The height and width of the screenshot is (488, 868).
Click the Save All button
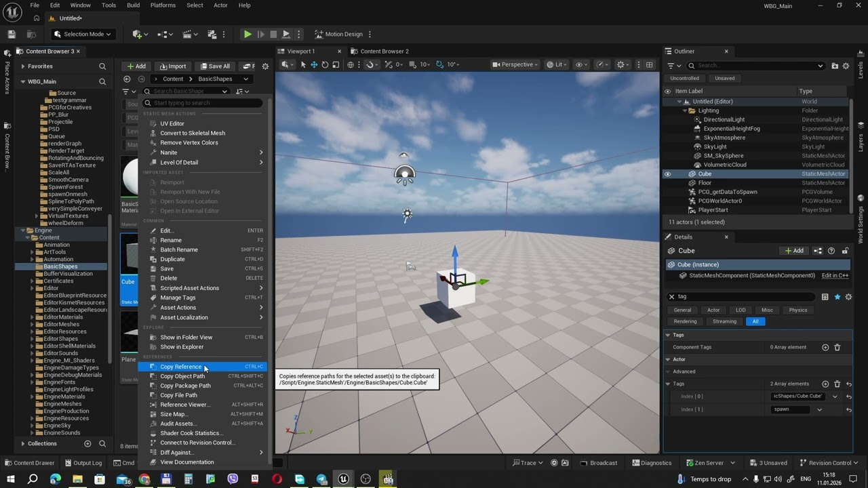tap(214, 66)
